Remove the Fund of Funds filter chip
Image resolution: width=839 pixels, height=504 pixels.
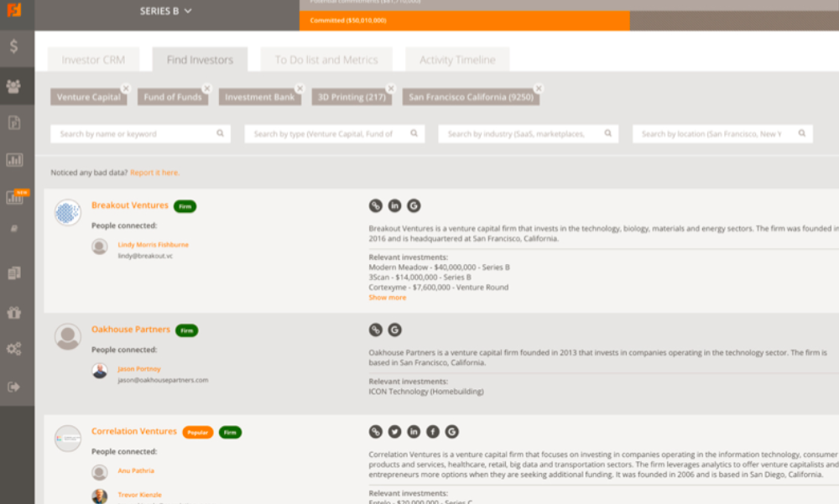tap(207, 88)
